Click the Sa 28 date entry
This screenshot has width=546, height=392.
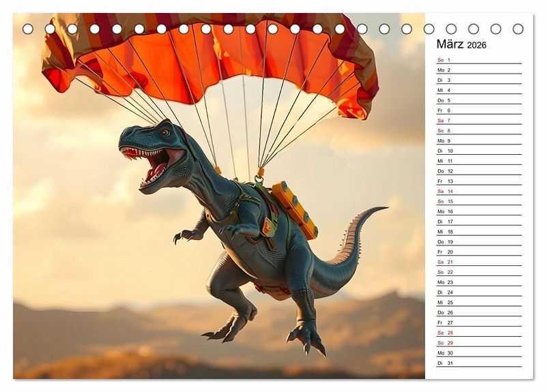478,333
